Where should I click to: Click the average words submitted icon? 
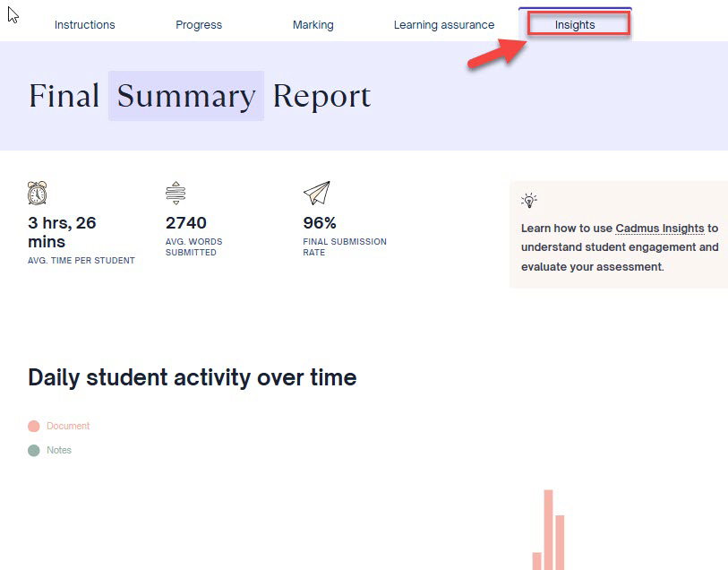coord(176,193)
